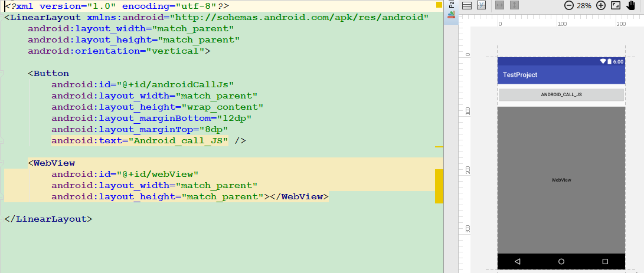Click the vertical expand height icon
The image size is (644, 273).
pyautogui.click(x=514, y=5)
